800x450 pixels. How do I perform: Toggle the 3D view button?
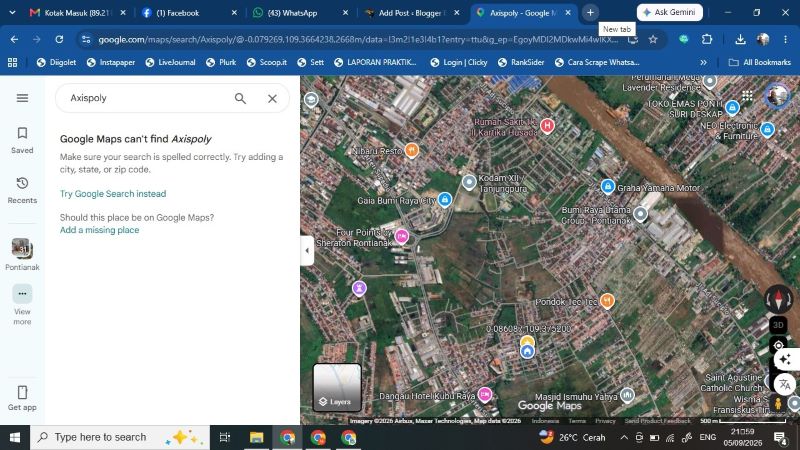click(x=778, y=325)
